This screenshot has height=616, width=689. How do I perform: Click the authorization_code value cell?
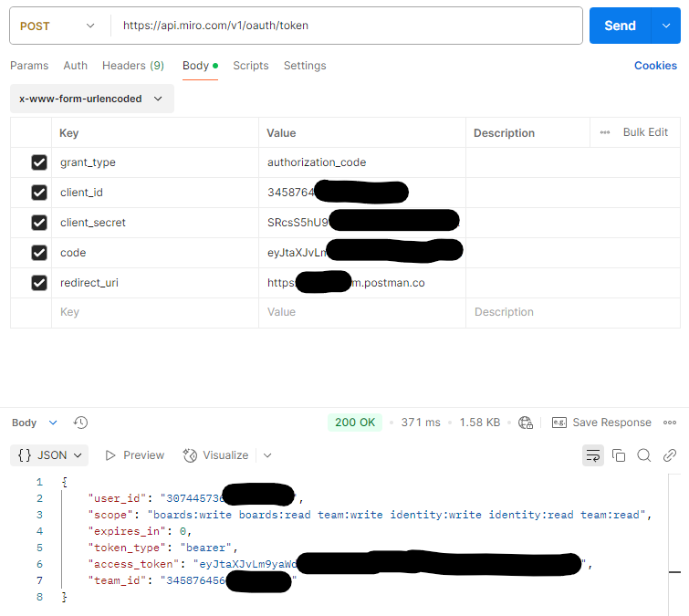coord(362,162)
